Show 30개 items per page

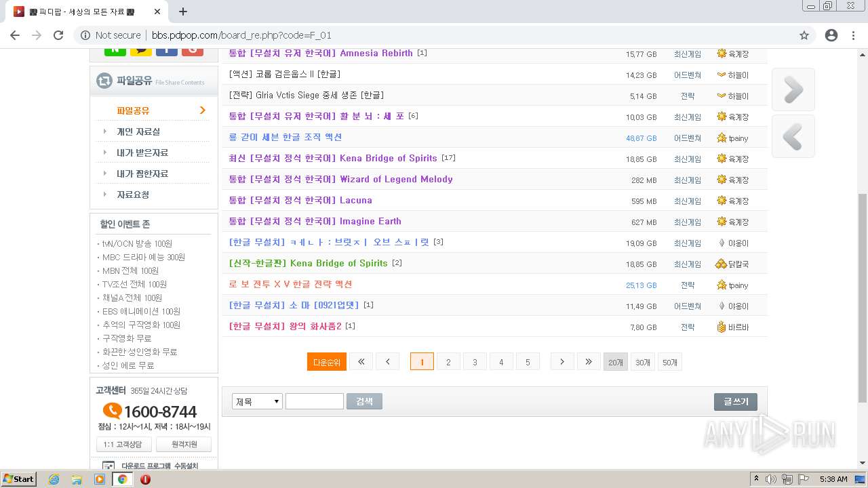click(643, 362)
